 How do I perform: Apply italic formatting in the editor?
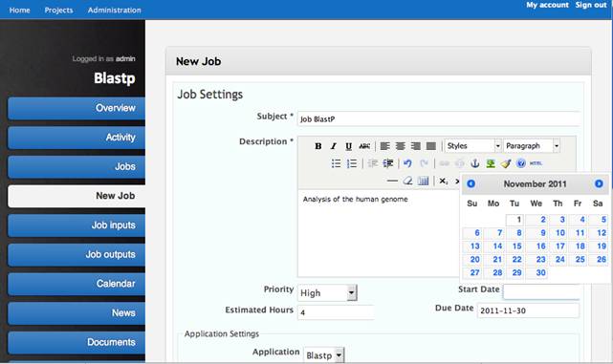click(x=334, y=146)
